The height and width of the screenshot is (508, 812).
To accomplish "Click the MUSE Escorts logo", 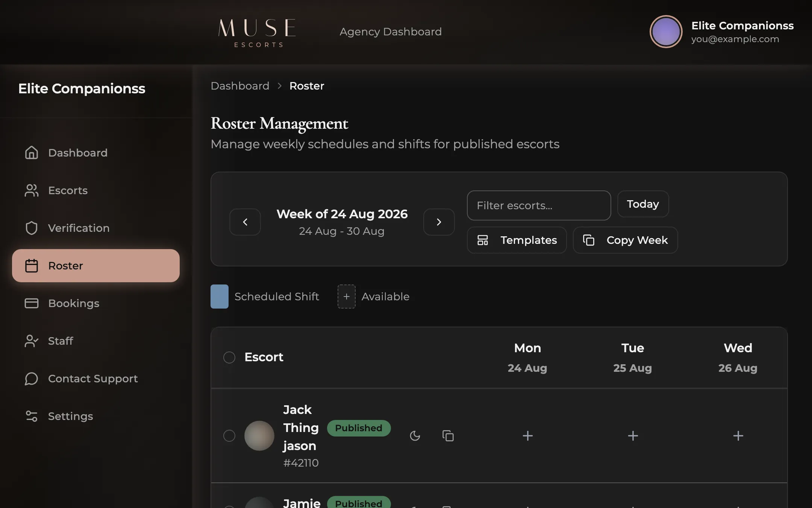I will pos(258,33).
